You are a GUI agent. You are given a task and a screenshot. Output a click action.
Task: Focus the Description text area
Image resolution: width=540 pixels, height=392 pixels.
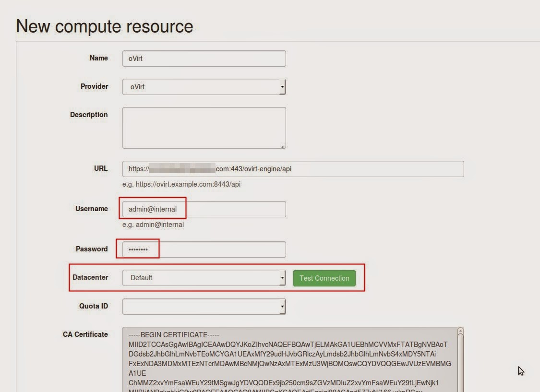pyautogui.click(x=204, y=128)
